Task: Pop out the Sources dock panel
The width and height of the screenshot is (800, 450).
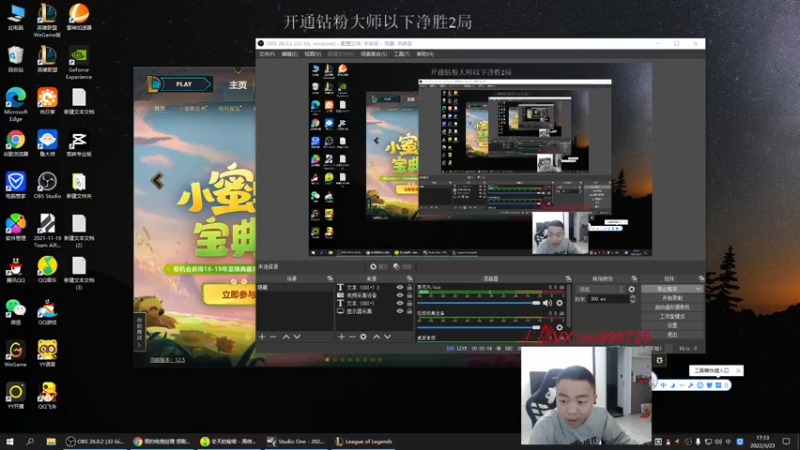Action: (409, 279)
